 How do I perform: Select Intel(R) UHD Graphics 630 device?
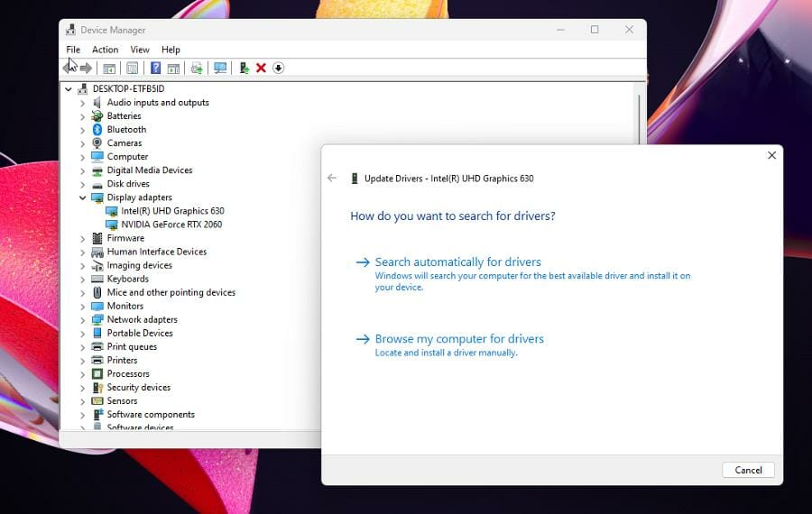172,211
